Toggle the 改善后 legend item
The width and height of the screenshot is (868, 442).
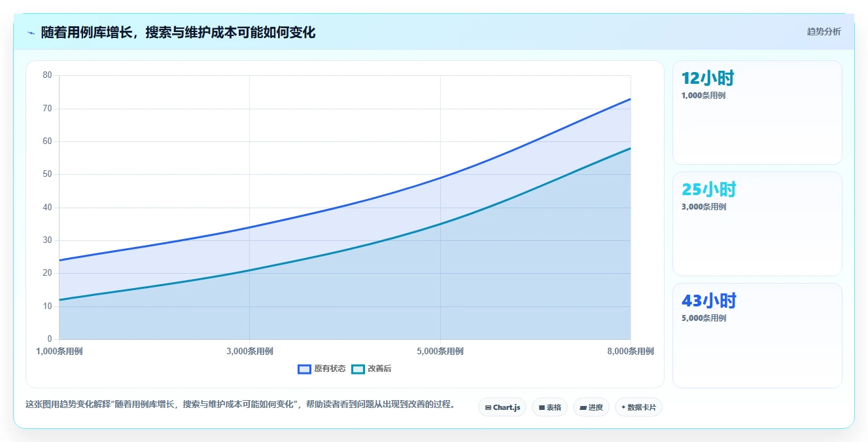372,369
